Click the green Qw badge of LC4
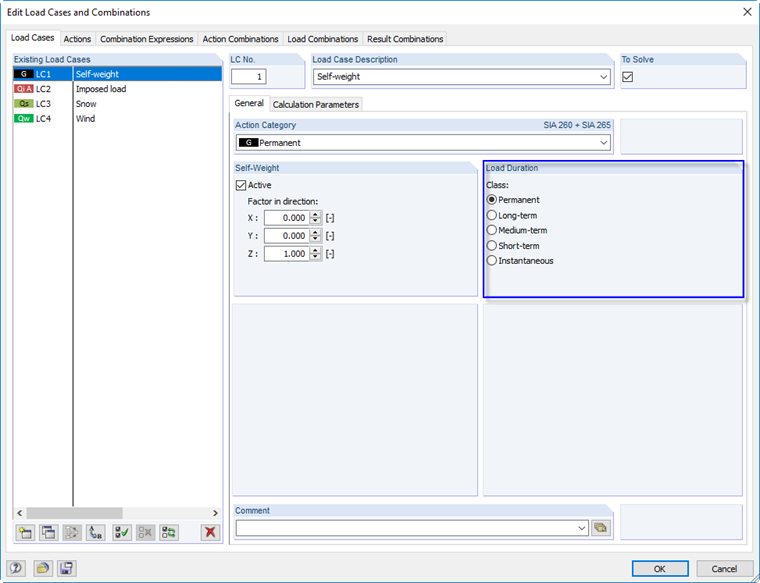 pos(24,118)
